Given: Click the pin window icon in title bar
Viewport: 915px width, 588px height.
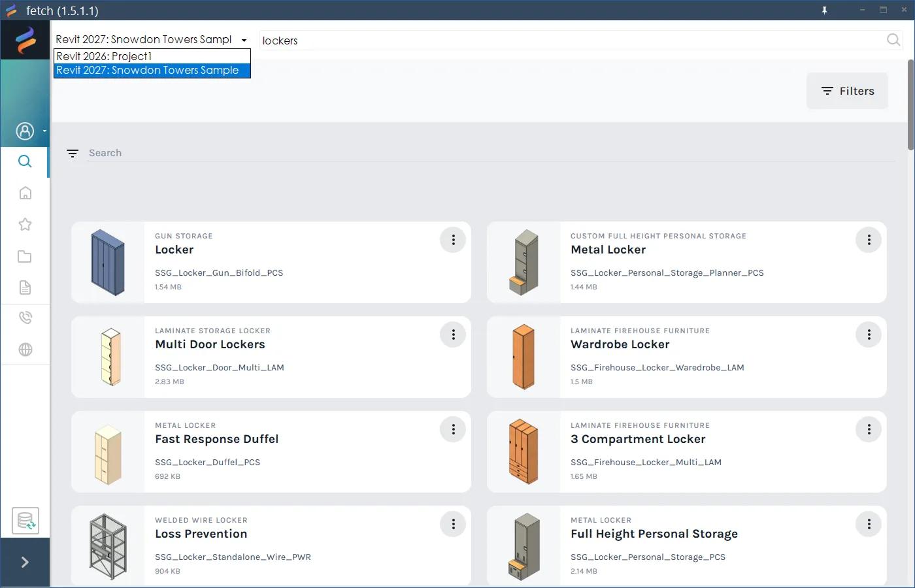Looking at the screenshot, I should tap(824, 10).
